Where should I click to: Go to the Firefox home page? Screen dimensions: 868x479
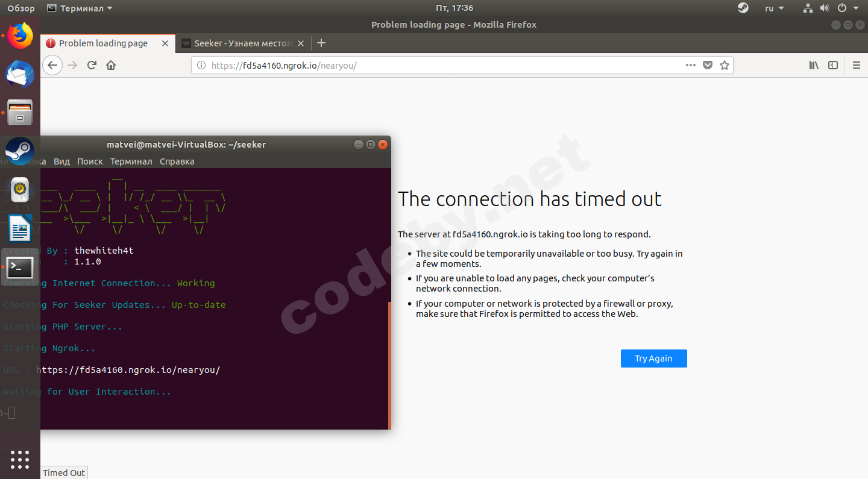pyautogui.click(x=111, y=65)
